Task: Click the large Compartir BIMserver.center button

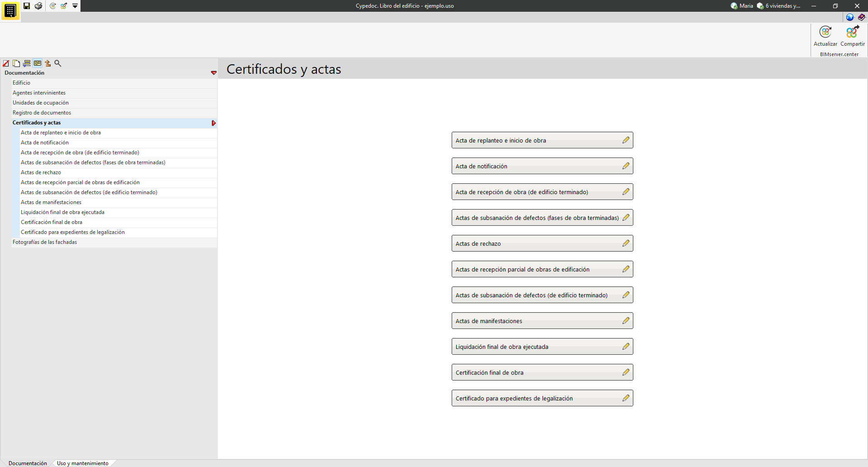Action: 853,36
